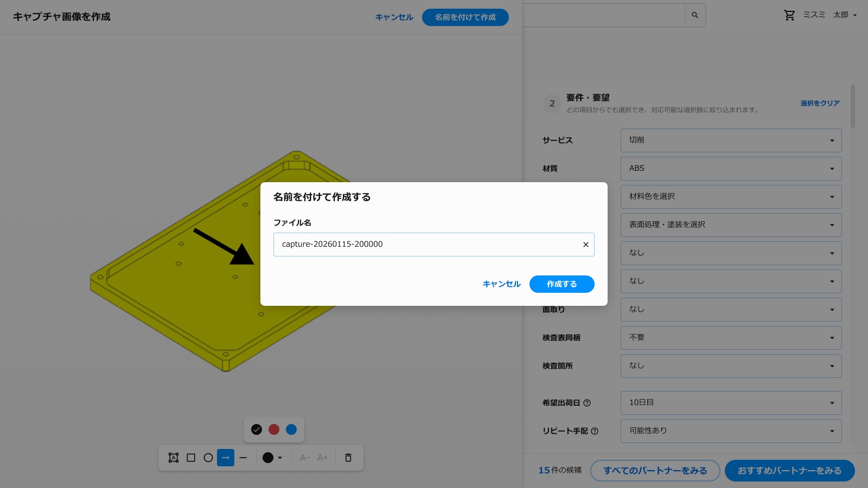
Task: Click the search magnifier icon
Action: (x=695, y=15)
